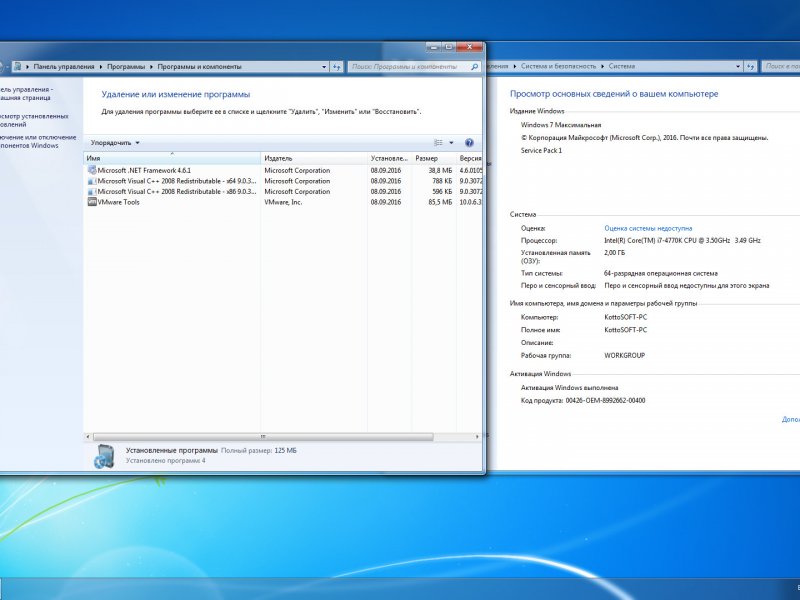The width and height of the screenshot is (800, 600).
Task: Sort by the Установлено date column header
Action: (x=389, y=158)
